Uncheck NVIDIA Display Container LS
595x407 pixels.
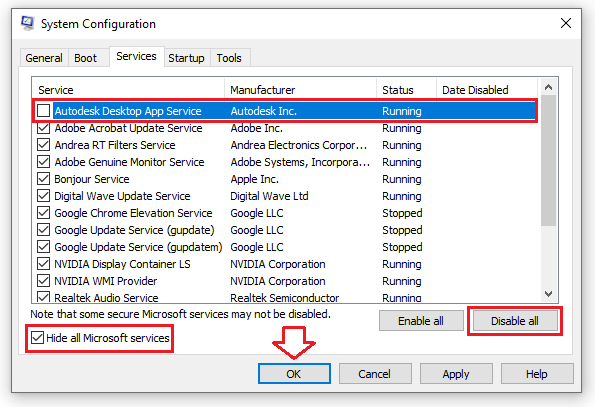pyautogui.click(x=43, y=264)
